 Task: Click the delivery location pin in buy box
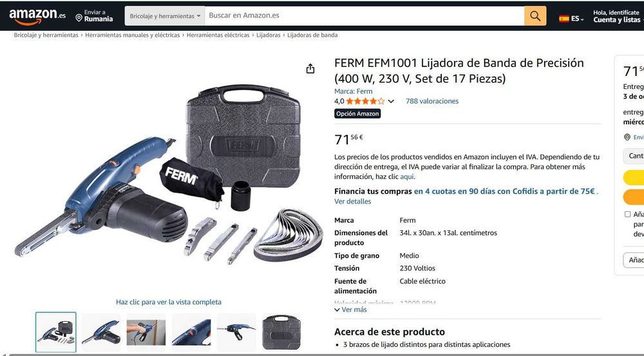(627, 137)
